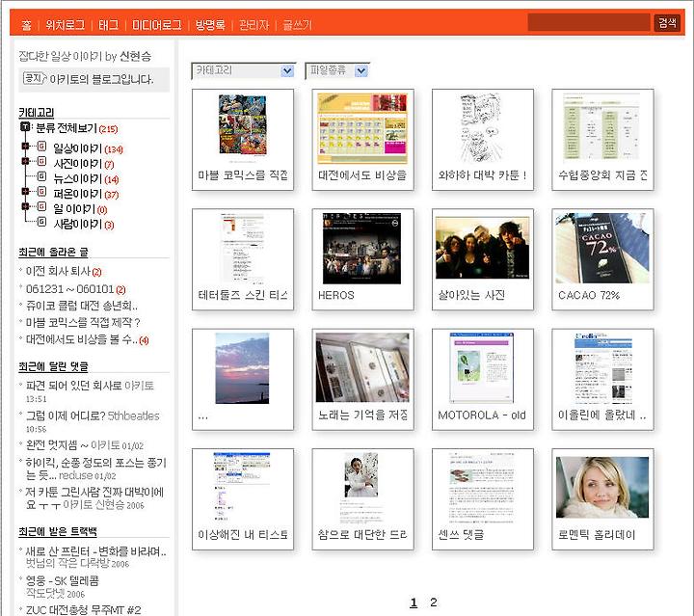
Task: Open the 뉴스이야기 (14) category
Action: click(86, 178)
